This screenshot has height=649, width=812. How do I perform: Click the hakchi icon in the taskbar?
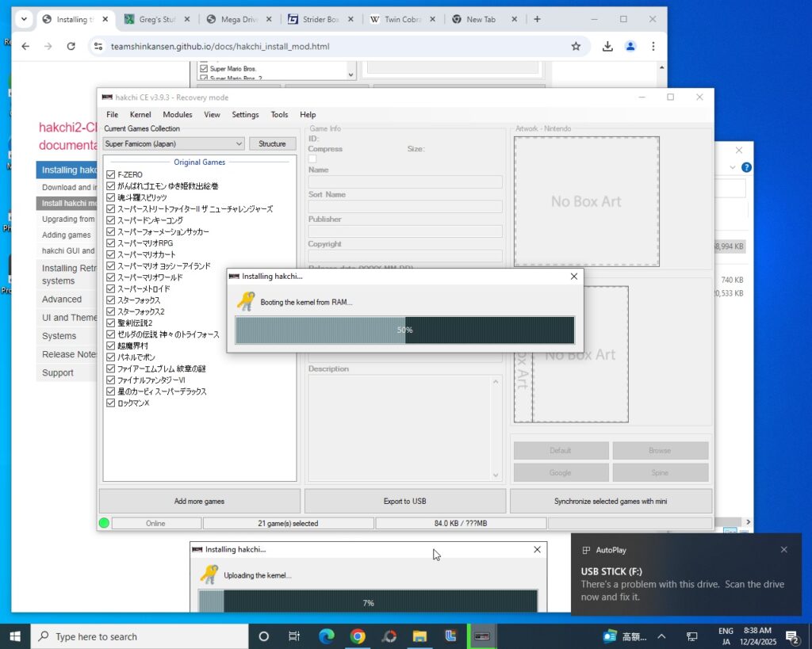pyautogui.click(x=481, y=636)
